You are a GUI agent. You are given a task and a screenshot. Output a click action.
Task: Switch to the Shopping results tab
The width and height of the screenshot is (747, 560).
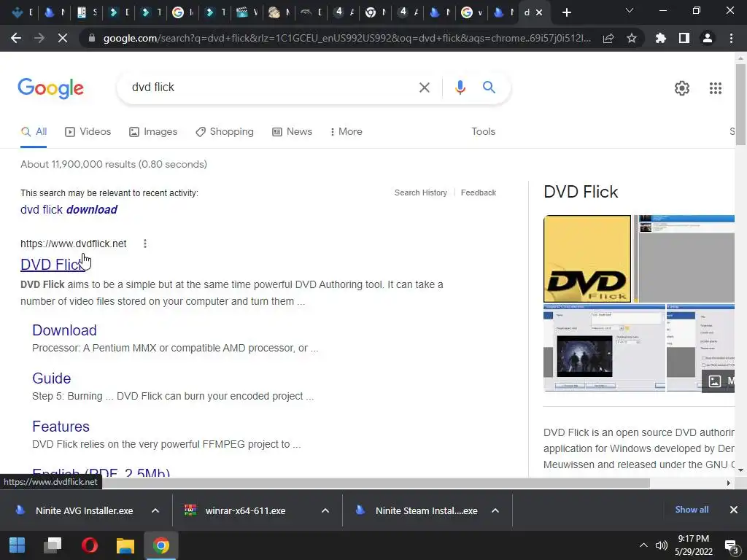[x=225, y=132]
